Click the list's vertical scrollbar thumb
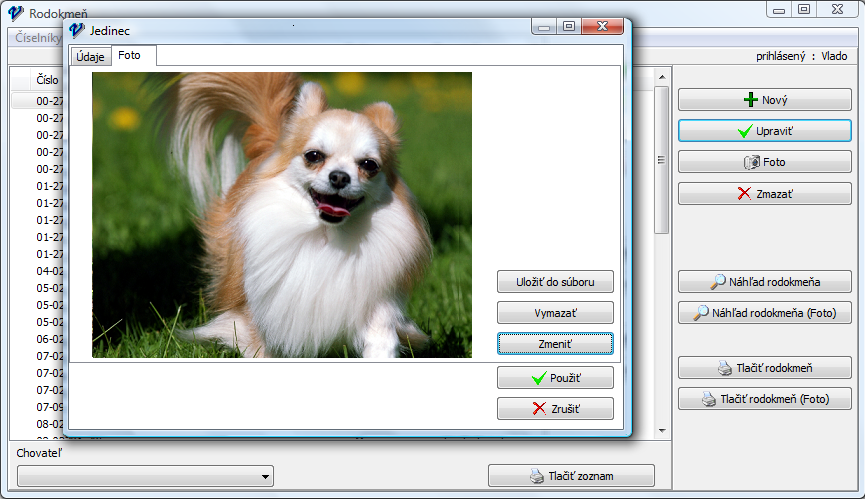Screen dimensions: 865x499 tap(661, 160)
